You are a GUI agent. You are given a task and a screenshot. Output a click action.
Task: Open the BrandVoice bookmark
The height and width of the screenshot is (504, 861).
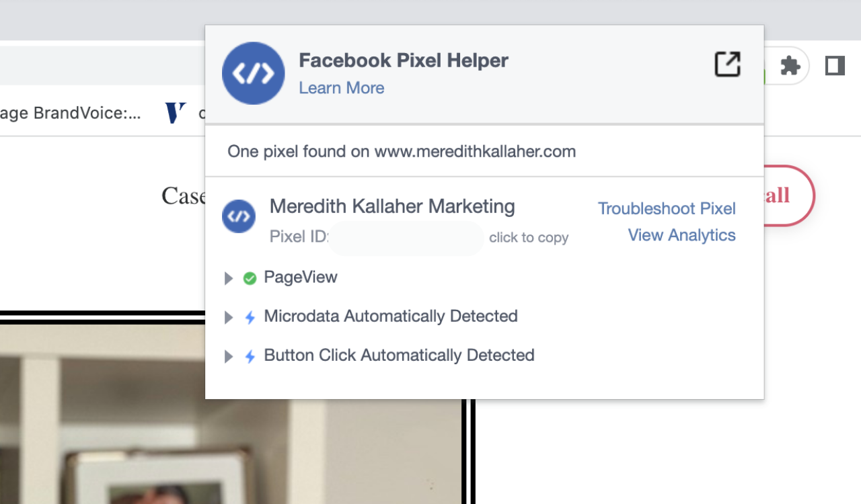click(71, 113)
